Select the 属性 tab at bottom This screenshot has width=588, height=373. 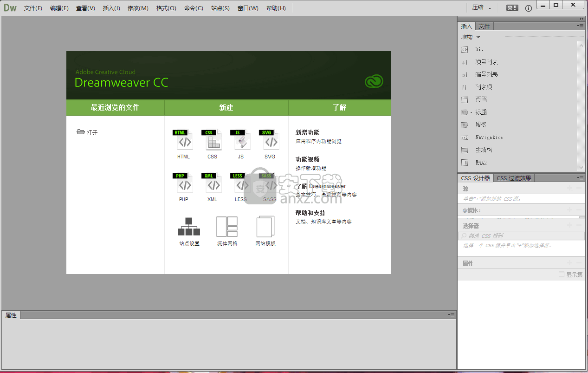(x=11, y=315)
